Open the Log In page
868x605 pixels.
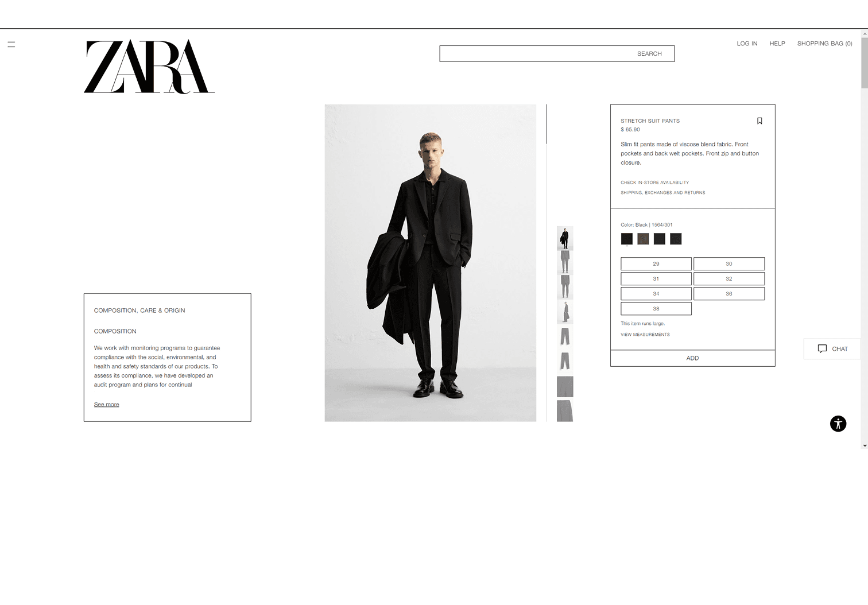tap(747, 44)
